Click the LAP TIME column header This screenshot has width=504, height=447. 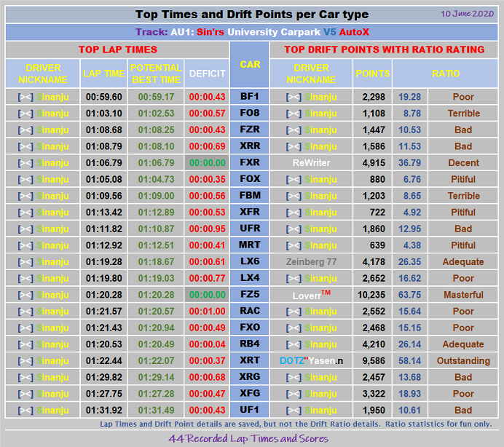pos(104,74)
